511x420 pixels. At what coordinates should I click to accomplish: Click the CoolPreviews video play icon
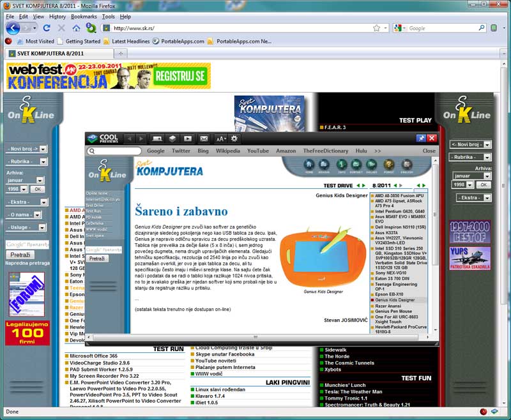coord(188,139)
